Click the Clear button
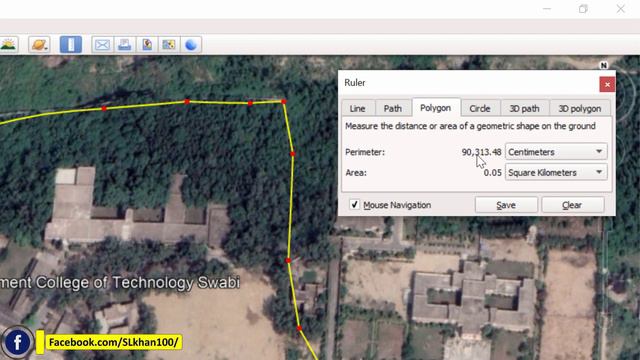This screenshot has height=360, width=640. coord(572,205)
